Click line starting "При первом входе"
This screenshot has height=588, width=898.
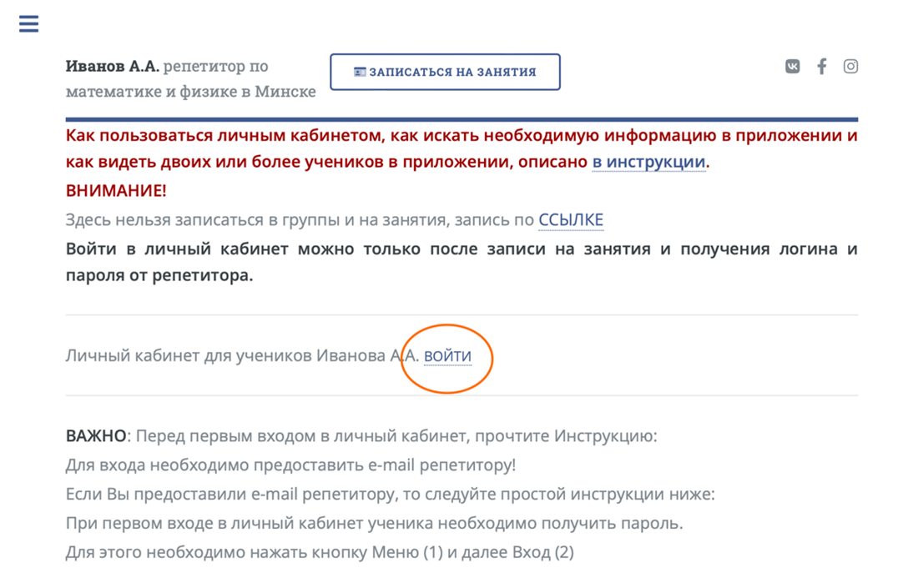(x=374, y=524)
